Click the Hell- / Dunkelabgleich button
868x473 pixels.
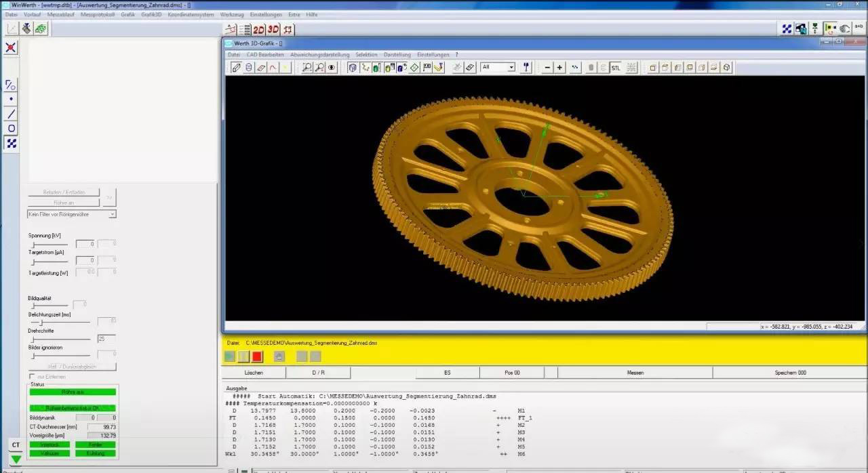coord(72,367)
